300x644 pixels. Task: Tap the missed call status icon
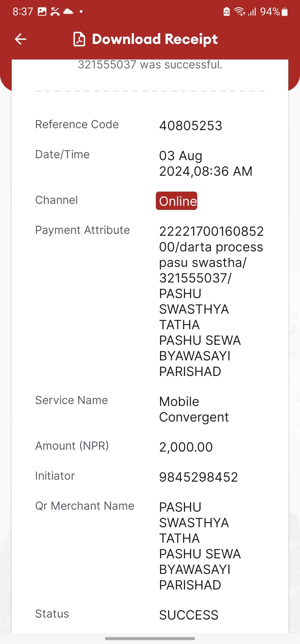point(55,12)
